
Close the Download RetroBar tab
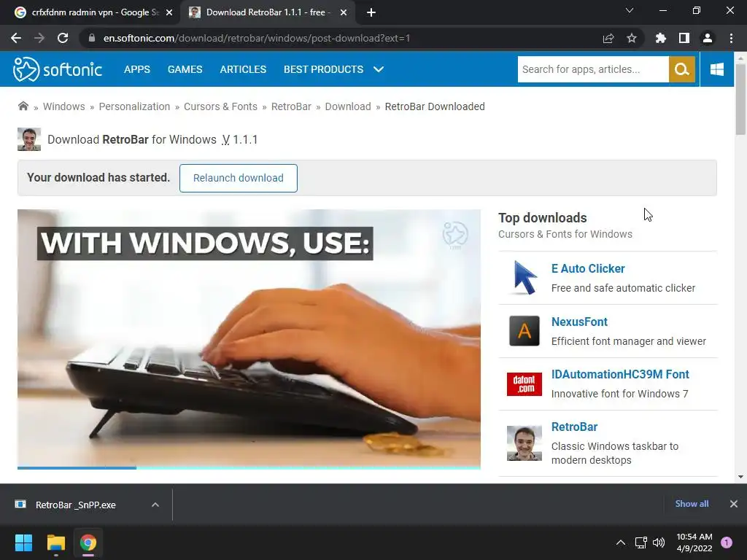pyautogui.click(x=344, y=13)
